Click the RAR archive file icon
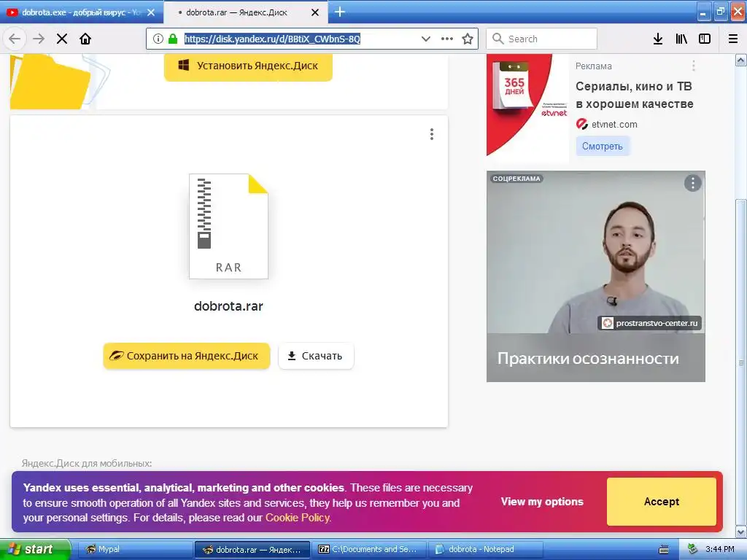 tap(228, 226)
